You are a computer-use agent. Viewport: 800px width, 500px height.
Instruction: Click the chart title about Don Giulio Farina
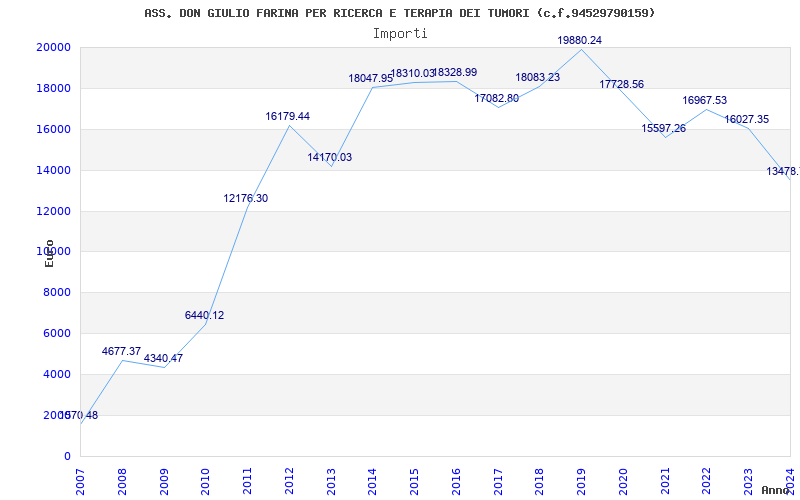click(399, 13)
